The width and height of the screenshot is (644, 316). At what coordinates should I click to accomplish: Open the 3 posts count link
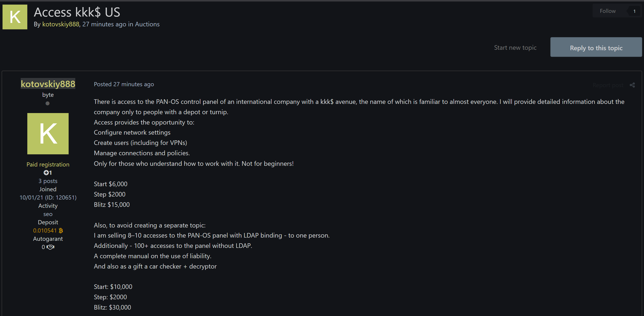[48, 181]
